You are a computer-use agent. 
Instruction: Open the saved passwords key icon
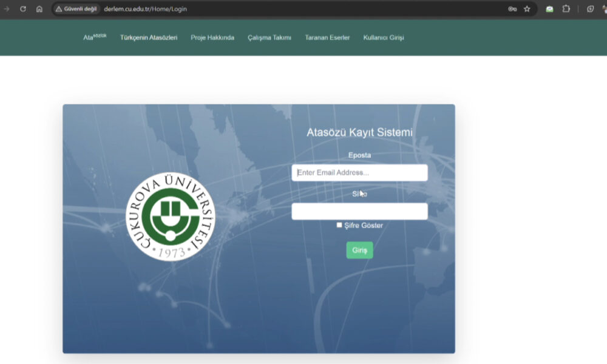pyautogui.click(x=512, y=9)
